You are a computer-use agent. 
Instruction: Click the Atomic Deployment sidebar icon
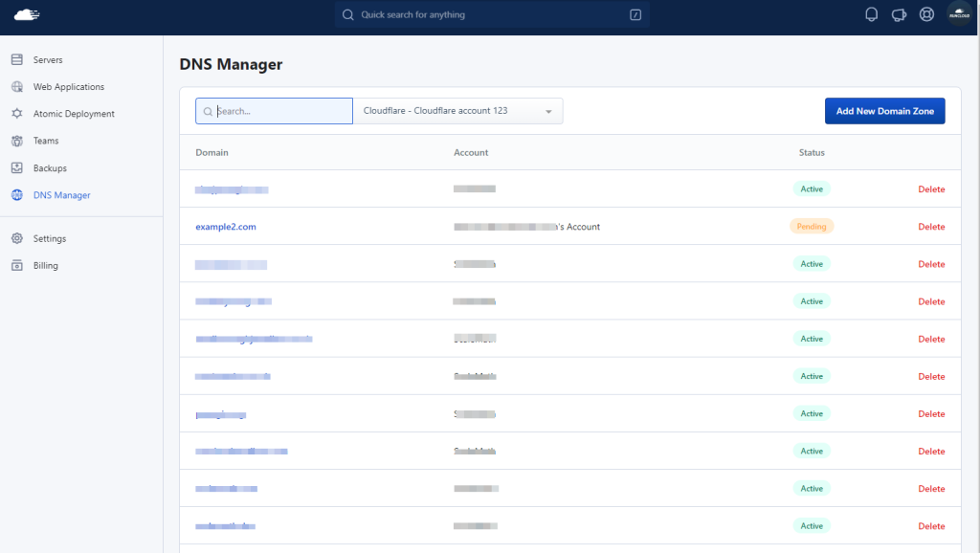click(x=17, y=113)
